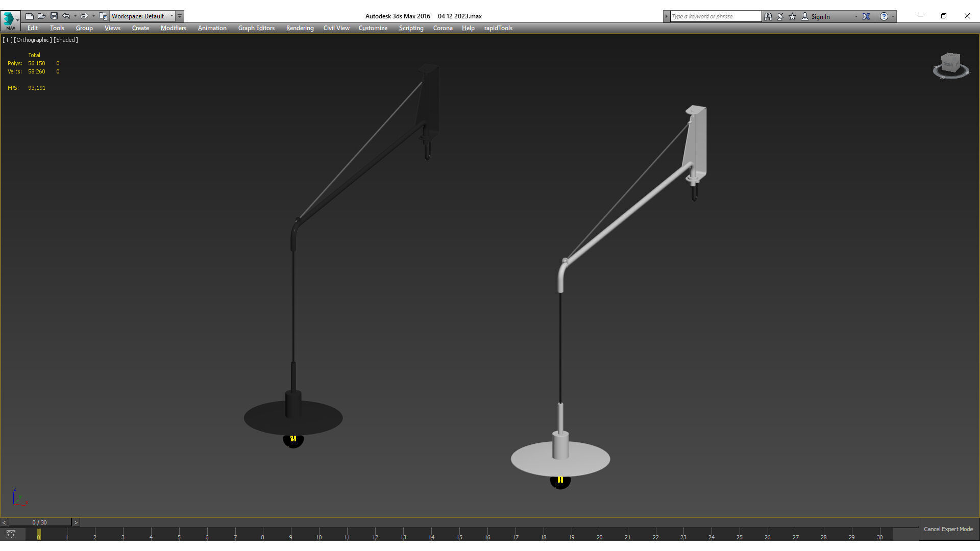The width and height of the screenshot is (980, 551).
Task: Click the Sign In link
Action: (820, 16)
